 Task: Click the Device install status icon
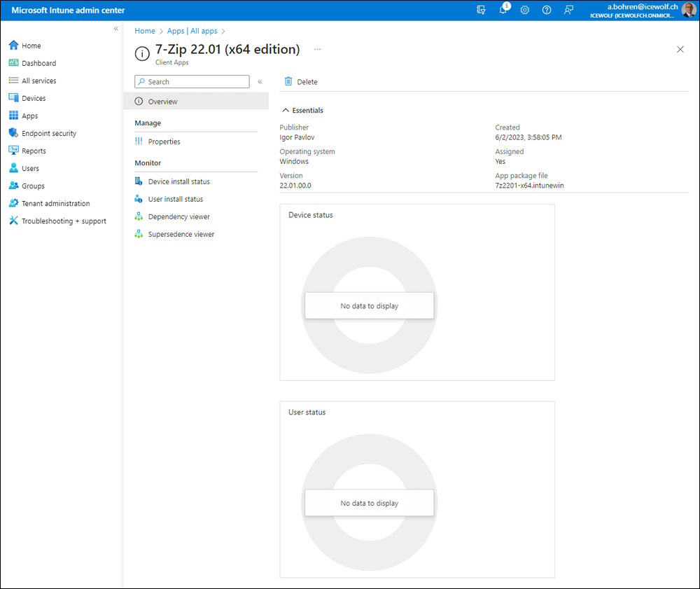pos(139,181)
